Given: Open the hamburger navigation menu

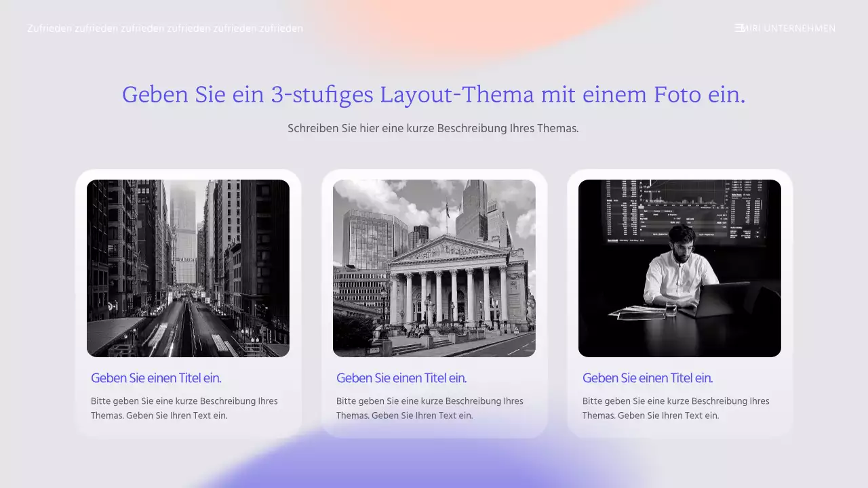Looking at the screenshot, I should 738,28.
